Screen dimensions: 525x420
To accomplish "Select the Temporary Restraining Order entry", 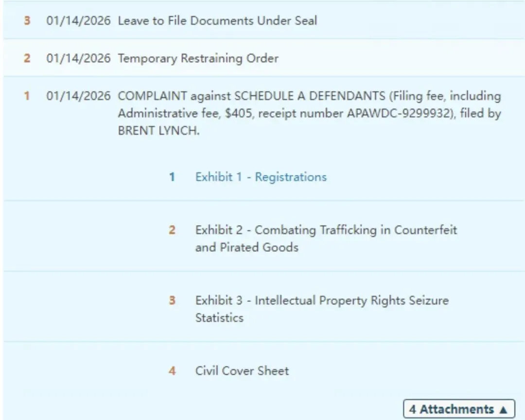I will [x=198, y=59].
